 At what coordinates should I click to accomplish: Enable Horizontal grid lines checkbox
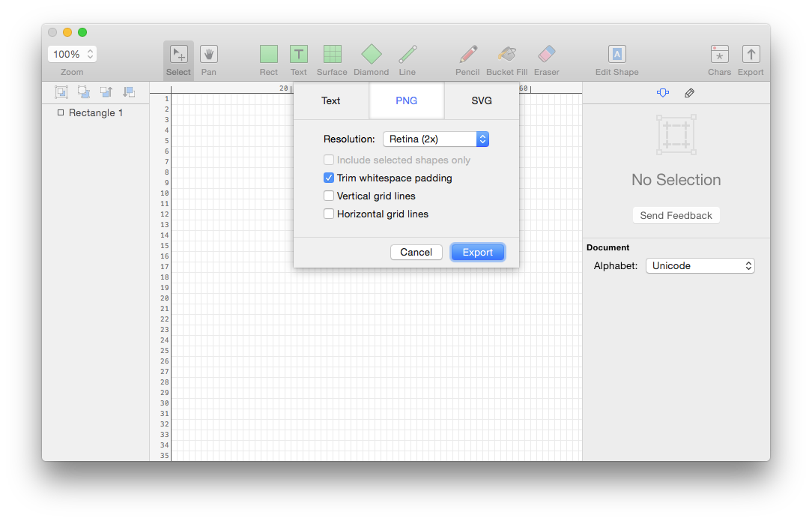pos(329,214)
